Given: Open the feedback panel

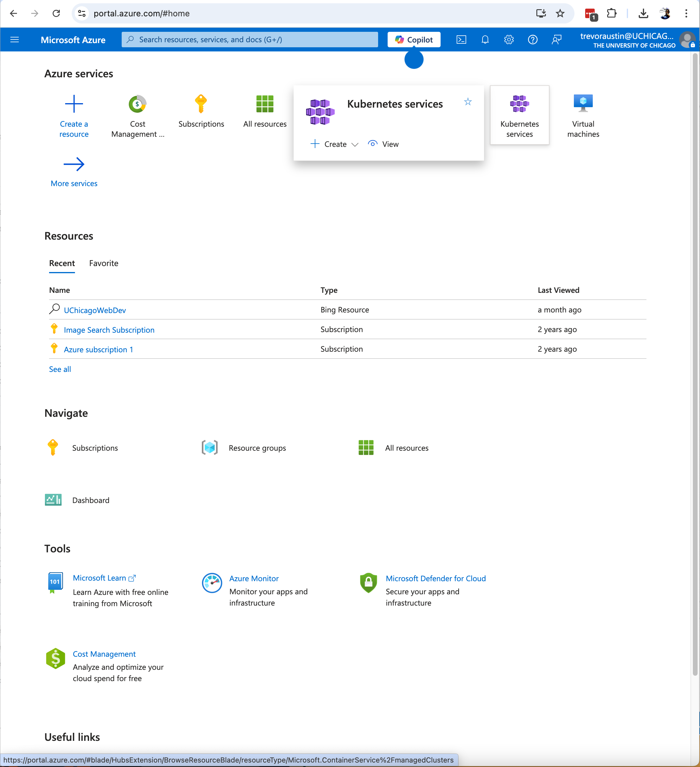Looking at the screenshot, I should [x=557, y=39].
